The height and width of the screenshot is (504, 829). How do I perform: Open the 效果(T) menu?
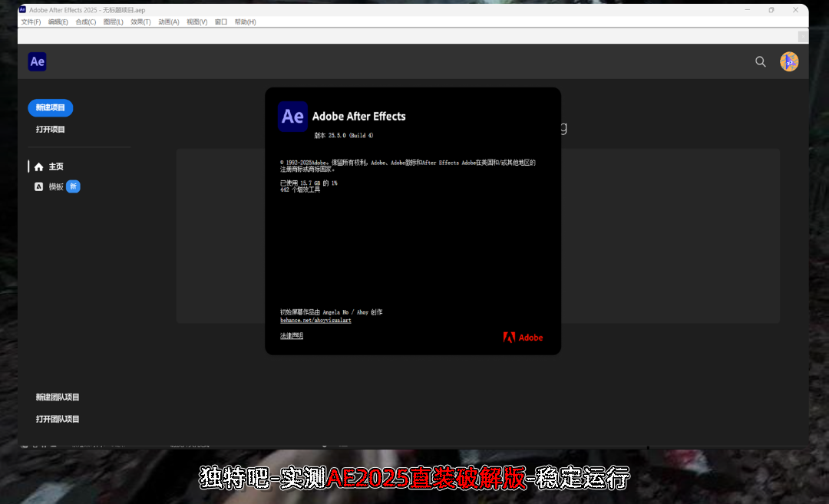140,21
